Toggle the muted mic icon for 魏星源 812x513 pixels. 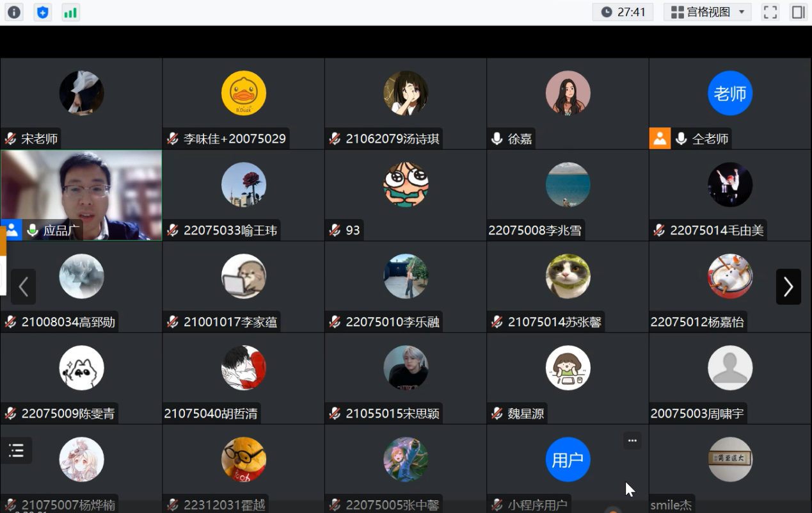(497, 414)
